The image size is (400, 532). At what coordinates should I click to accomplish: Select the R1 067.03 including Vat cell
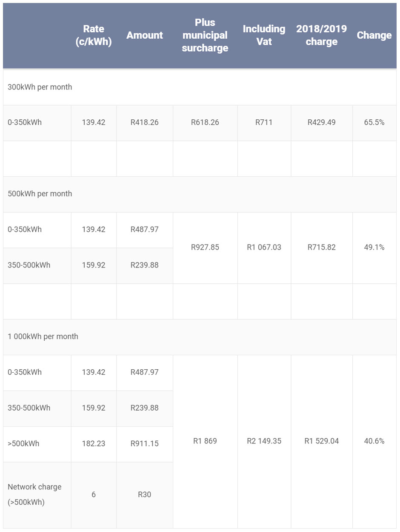coord(264,247)
